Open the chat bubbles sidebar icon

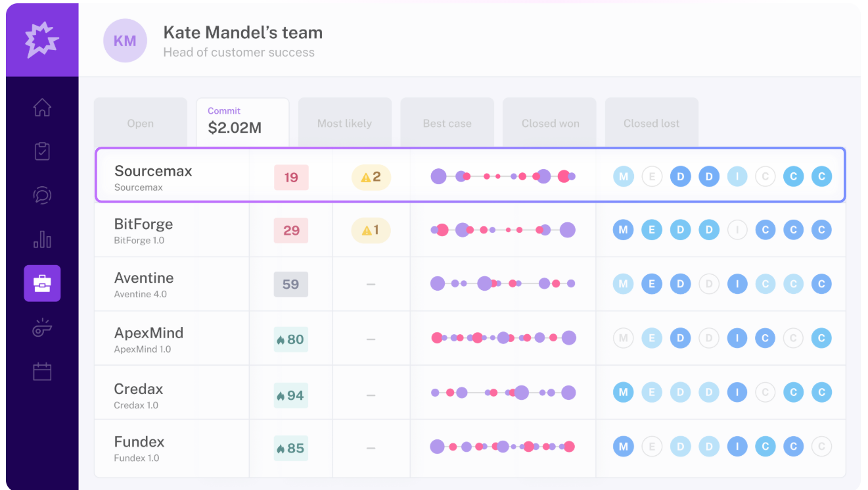[42, 195]
